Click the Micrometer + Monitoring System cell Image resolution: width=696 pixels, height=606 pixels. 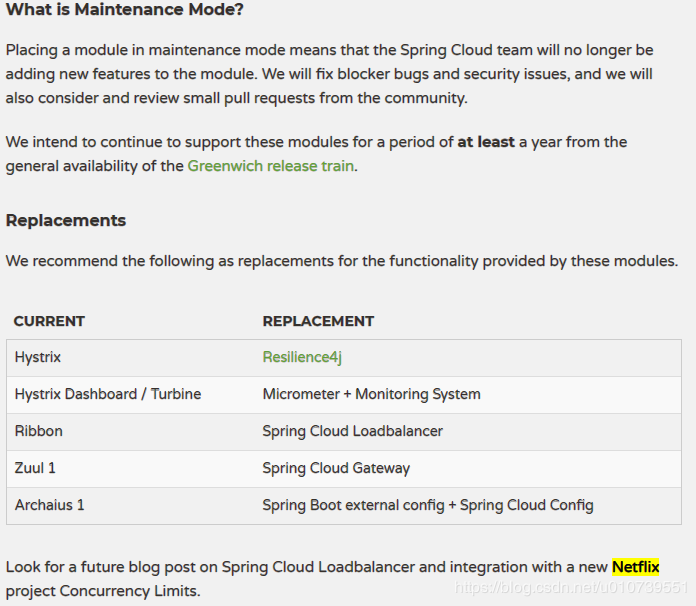pos(371,394)
